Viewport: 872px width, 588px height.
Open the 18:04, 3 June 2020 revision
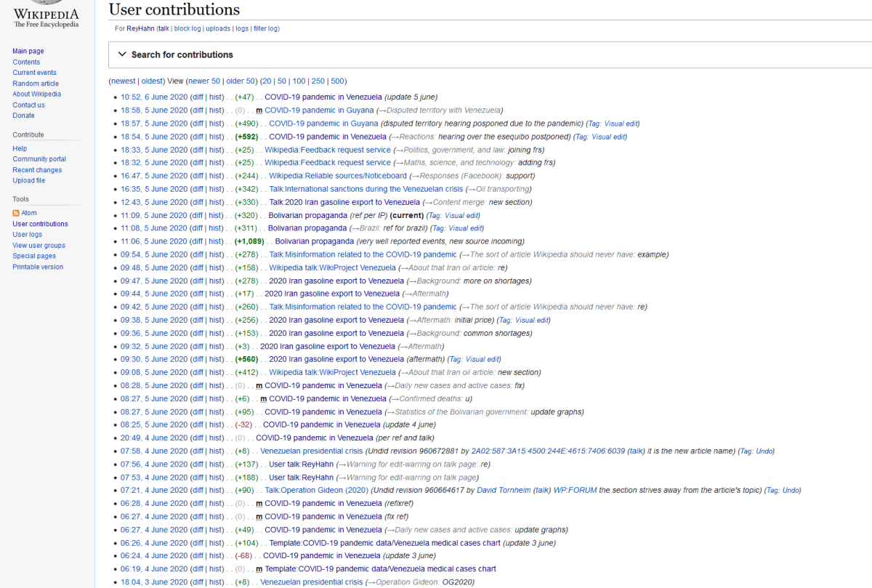pos(154,582)
